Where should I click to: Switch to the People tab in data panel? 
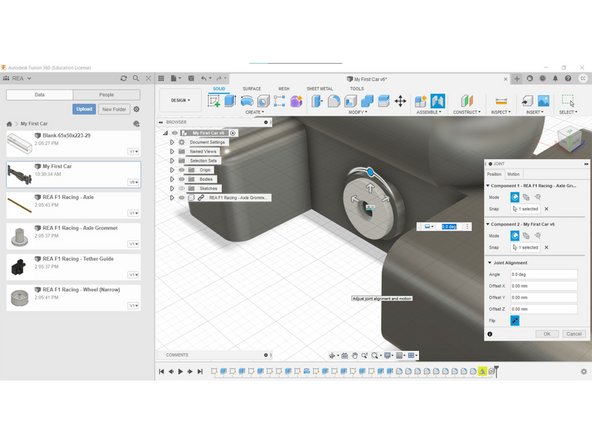(106, 95)
